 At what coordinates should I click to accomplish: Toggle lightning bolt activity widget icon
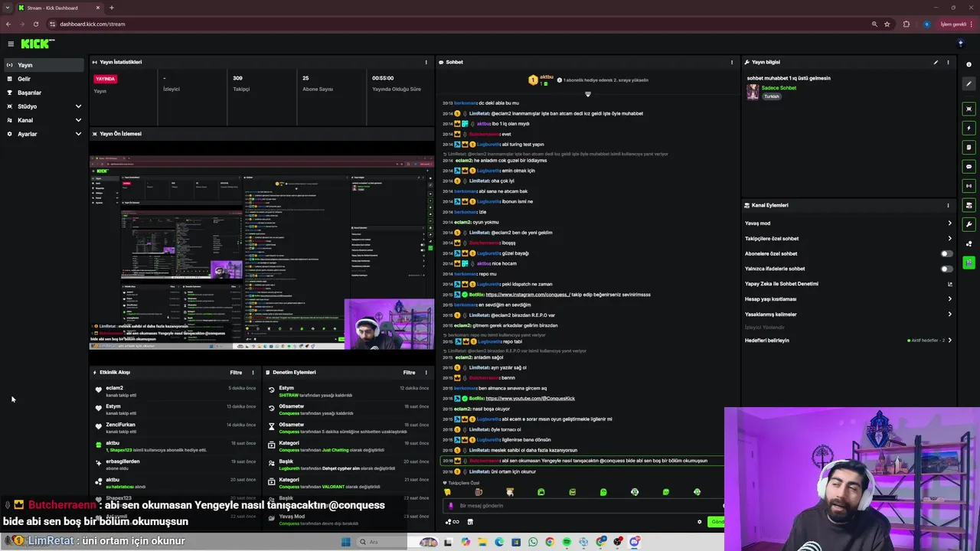(969, 128)
